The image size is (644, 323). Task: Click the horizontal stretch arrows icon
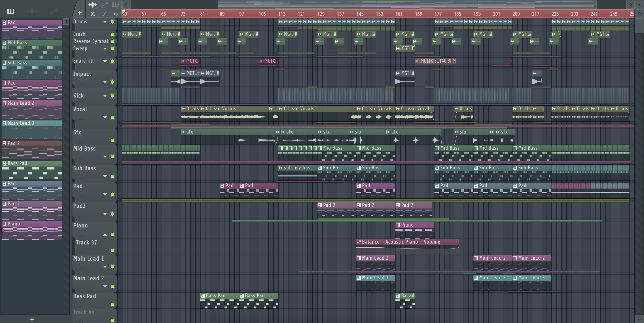pos(116,14)
